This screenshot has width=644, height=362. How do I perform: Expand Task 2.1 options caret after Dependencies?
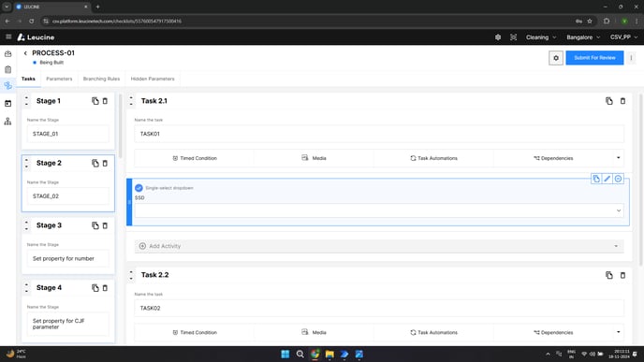click(x=618, y=158)
